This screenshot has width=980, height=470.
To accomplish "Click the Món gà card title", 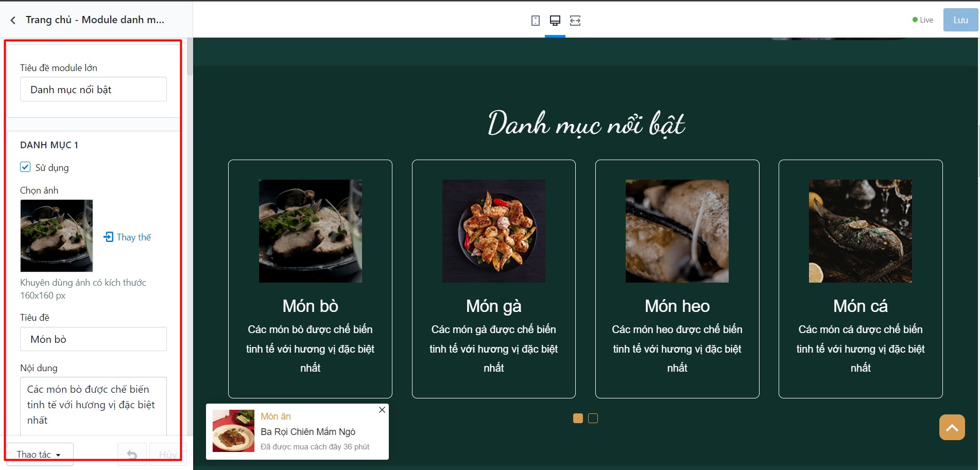I will [494, 306].
